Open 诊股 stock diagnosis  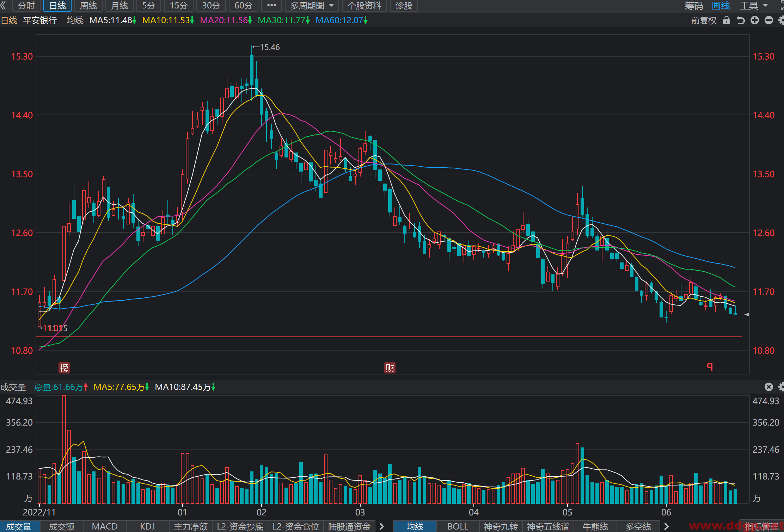pyautogui.click(x=404, y=6)
